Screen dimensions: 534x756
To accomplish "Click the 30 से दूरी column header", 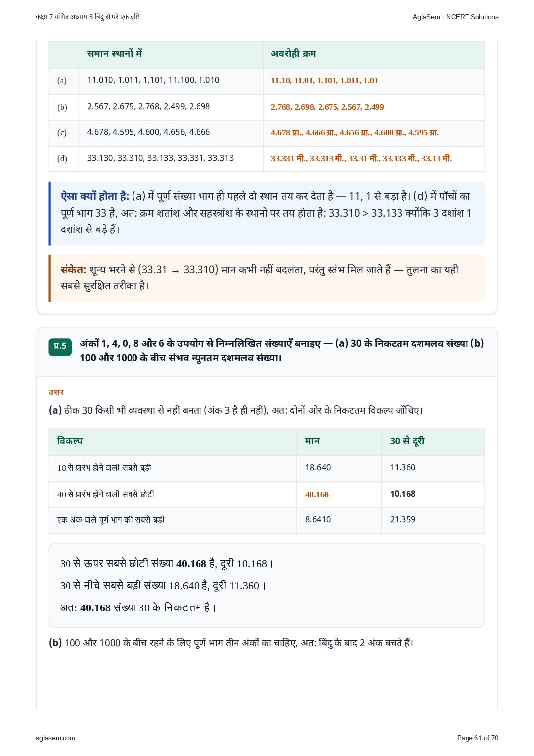I will [x=407, y=441].
